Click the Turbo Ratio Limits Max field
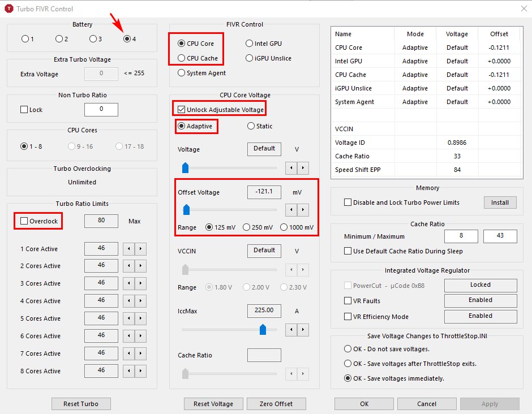Screen dimensions: 532x414 [x=101, y=221]
